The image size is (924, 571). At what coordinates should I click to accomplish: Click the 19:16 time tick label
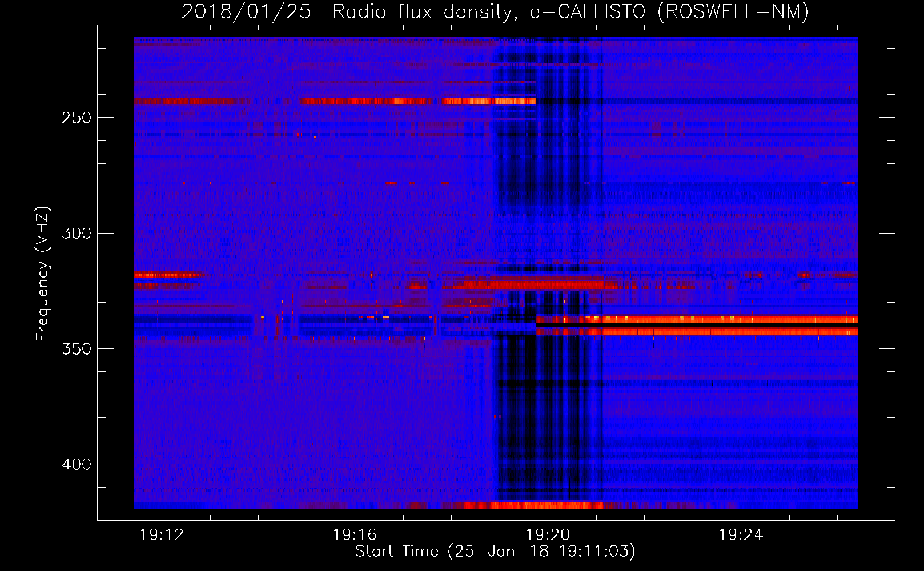coord(355,535)
